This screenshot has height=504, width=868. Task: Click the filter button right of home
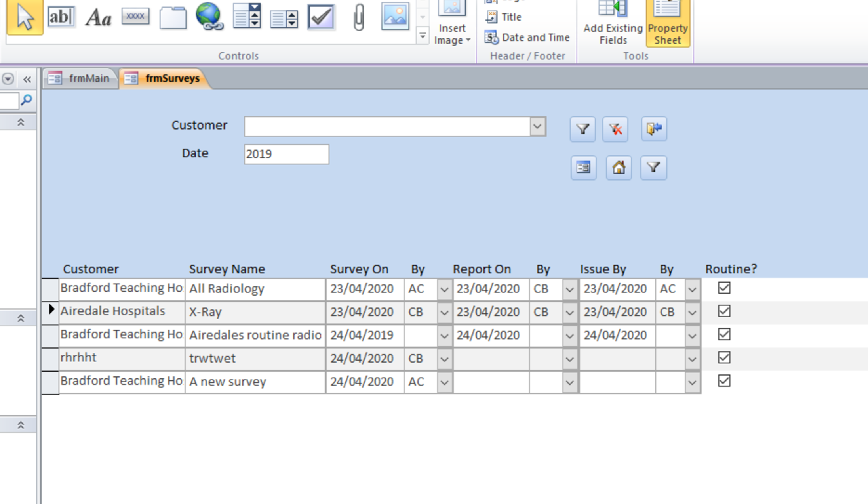coord(653,168)
